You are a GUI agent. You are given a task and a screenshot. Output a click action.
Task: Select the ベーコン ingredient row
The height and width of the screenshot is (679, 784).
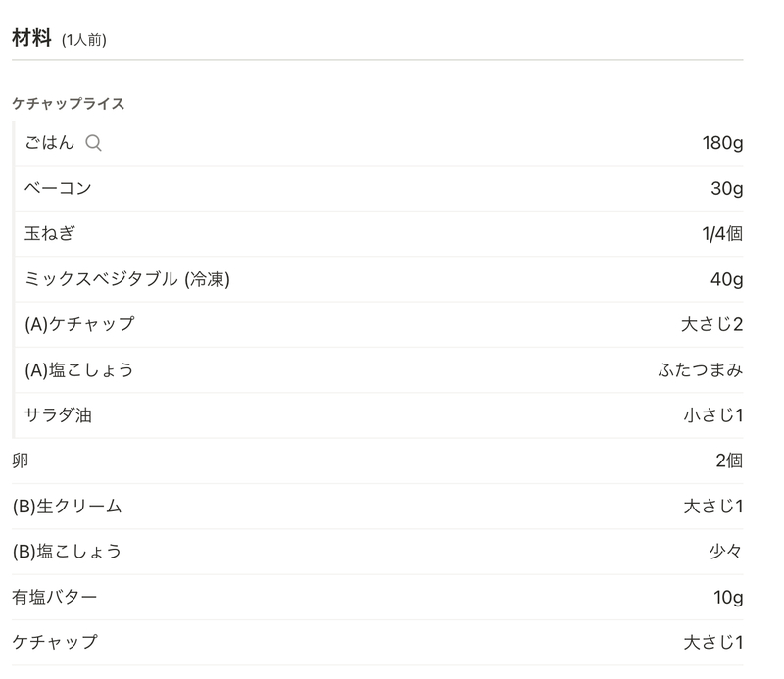click(x=378, y=188)
